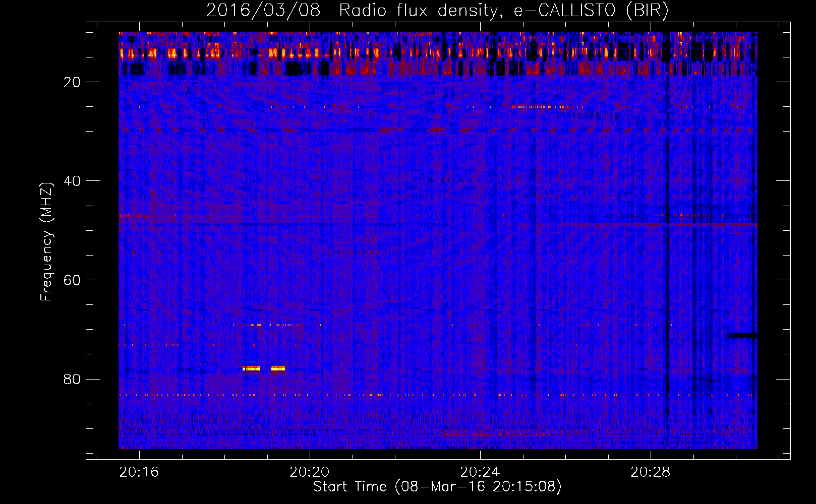Click the x-axis time label "20:16"
Image resolution: width=816 pixels, height=504 pixels.
[139, 472]
